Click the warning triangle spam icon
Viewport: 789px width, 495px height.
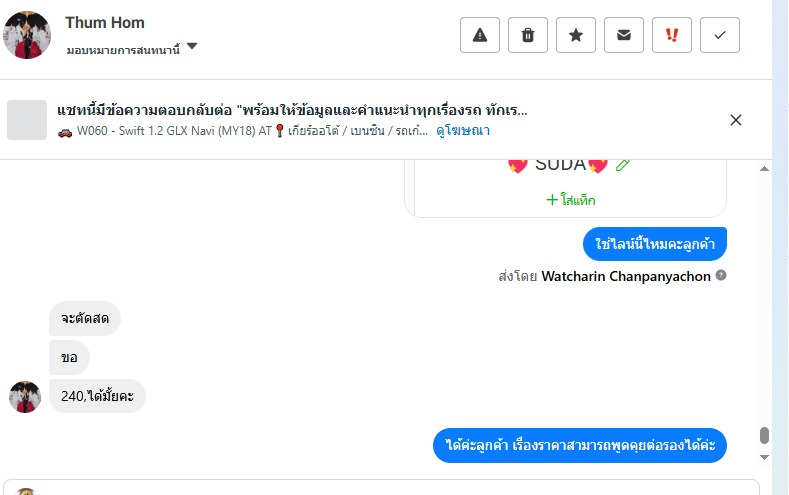[480, 35]
